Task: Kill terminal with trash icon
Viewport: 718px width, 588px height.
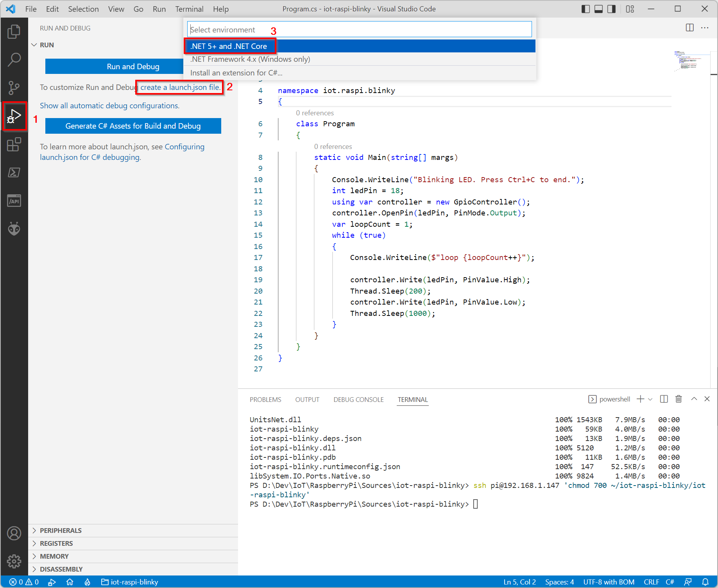Action: tap(679, 399)
